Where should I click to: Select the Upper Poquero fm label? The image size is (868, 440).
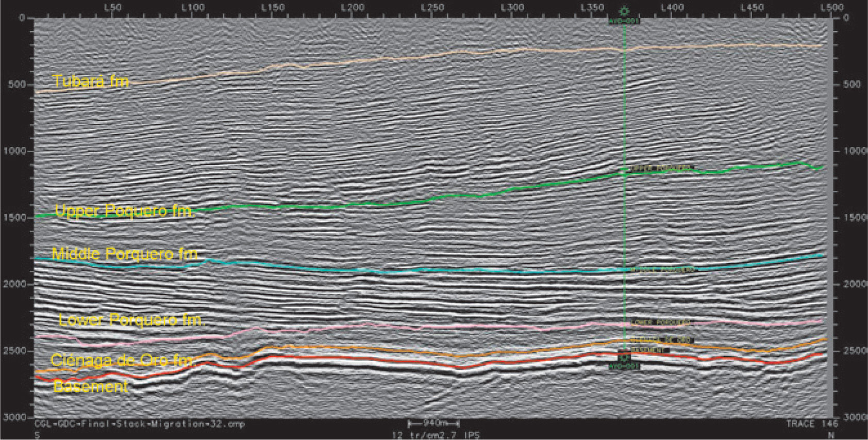coord(124,210)
